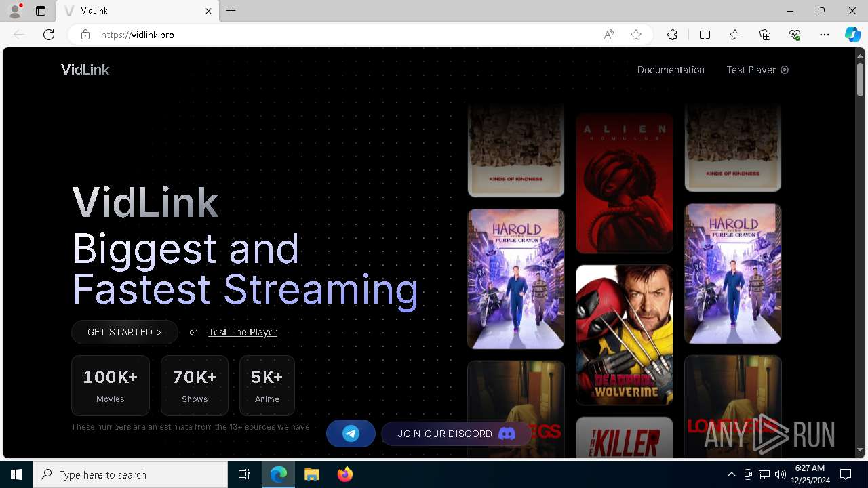
Task: Select right Harold and the Purple Crayon poster
Action: point(733,273)
